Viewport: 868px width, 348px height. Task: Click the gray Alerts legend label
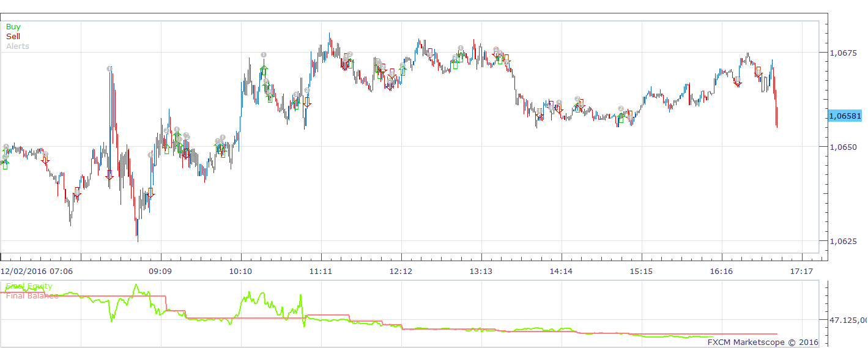click(17, 46)
